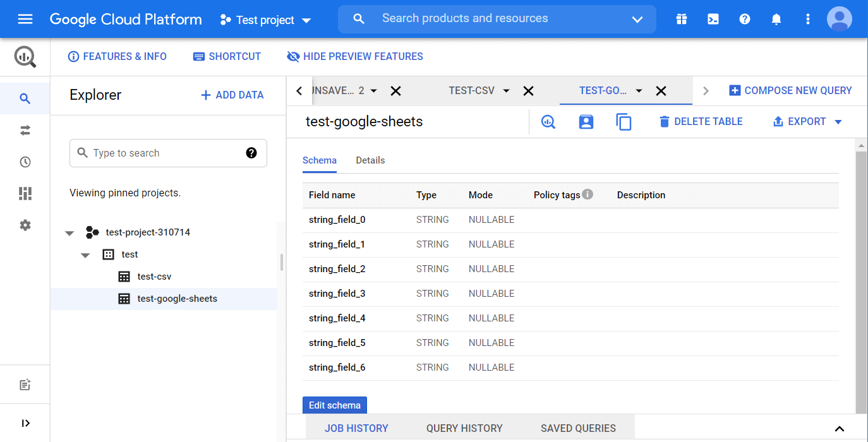The width and height of the screenshot is (868, 442).
Task: Open Scheduled queries from the left sidebar
Action: [25, 162]
